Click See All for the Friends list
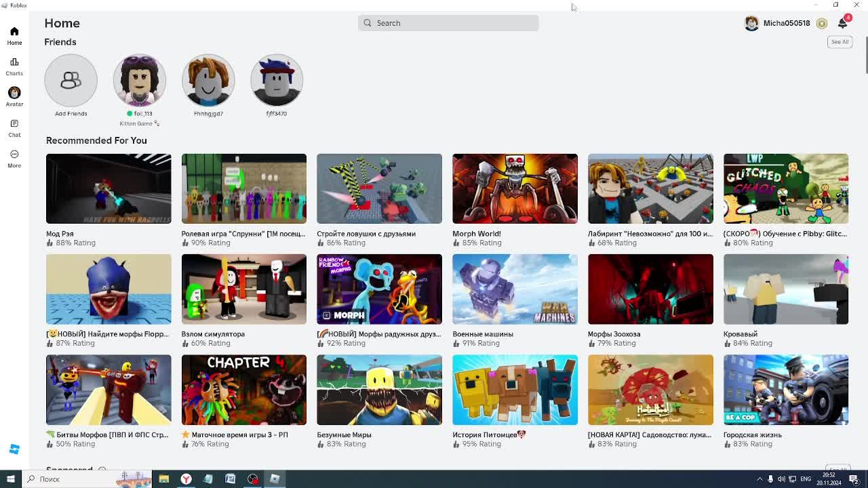 [x=840, y=42]
